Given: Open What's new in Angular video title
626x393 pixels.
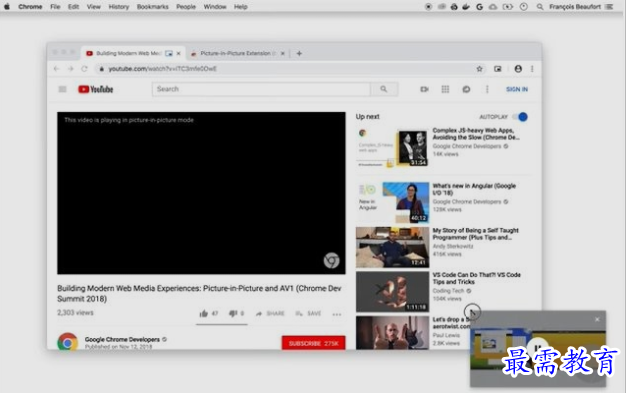Looking at the screenshot, I should (x=474, y=189).
